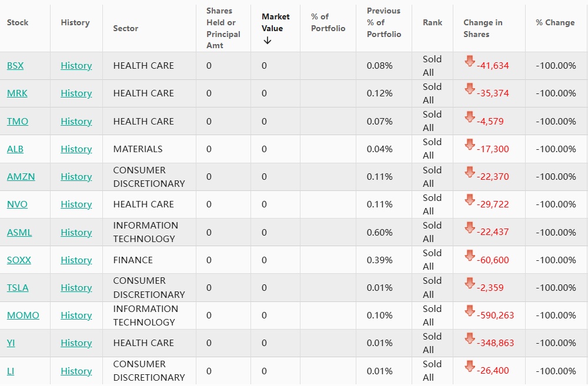Image resolution: width=588 pixels, height=386 pixels.
Task: View History for the ALB holding
Action: [76, 149]
